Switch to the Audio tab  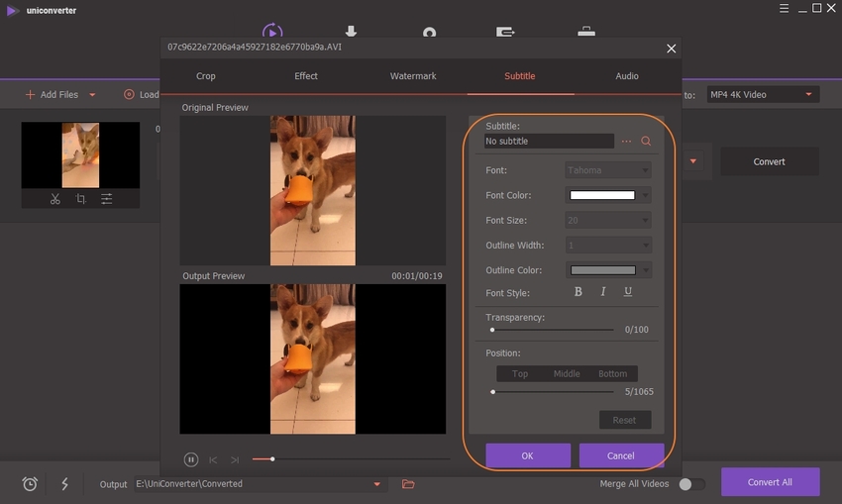click(x=627, y=76)
